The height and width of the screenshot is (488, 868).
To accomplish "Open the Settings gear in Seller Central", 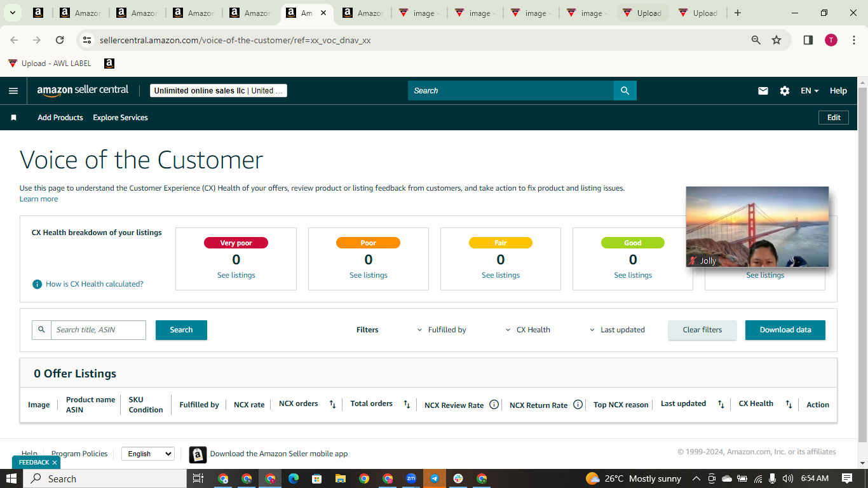I will pyautogui.click(x=785, y=91).
